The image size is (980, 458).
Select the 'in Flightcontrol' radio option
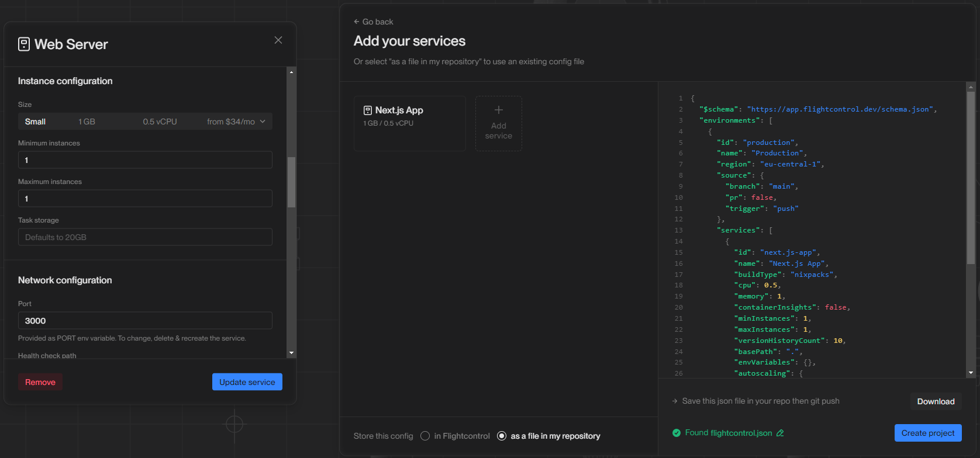pyautogui.click(x=425, y=436)
